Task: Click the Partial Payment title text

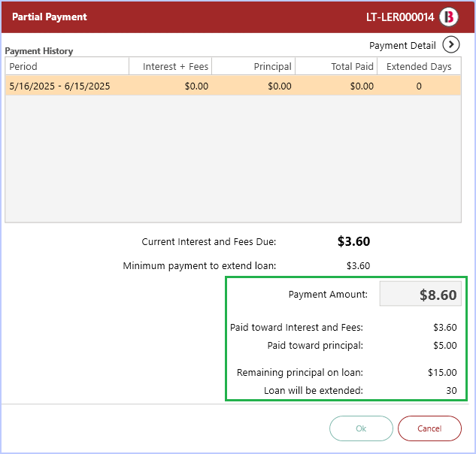Action: pos(50,17)
